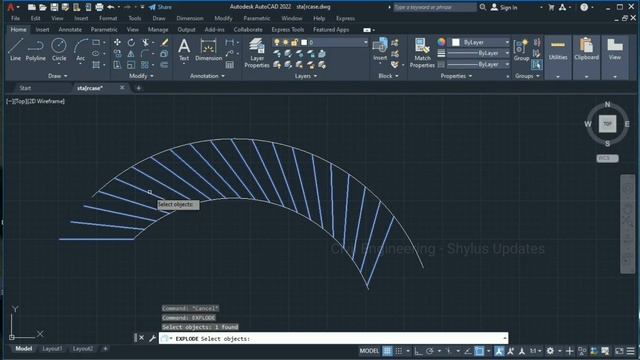Select the Trim tool
Screen dimensions: 640x360
[x=145, y=42]
